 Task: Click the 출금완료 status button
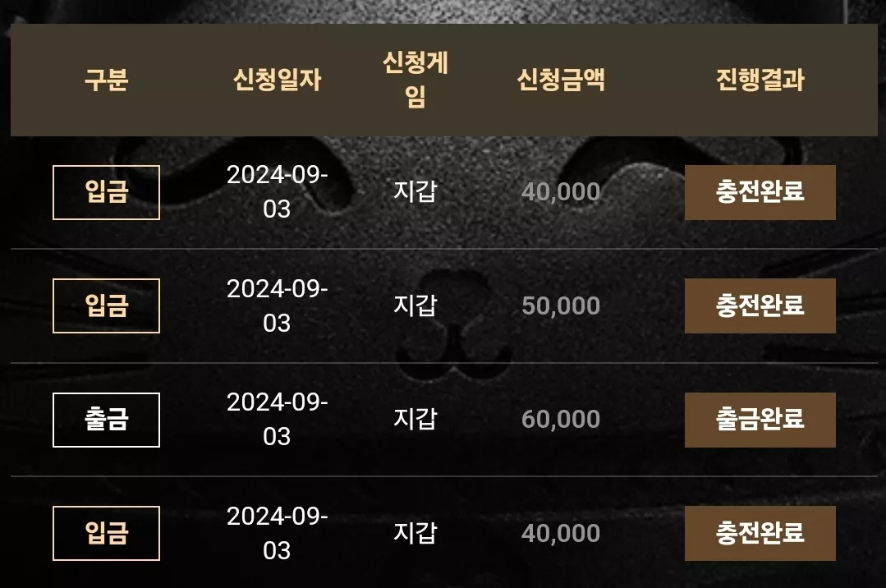coord(760,420)
